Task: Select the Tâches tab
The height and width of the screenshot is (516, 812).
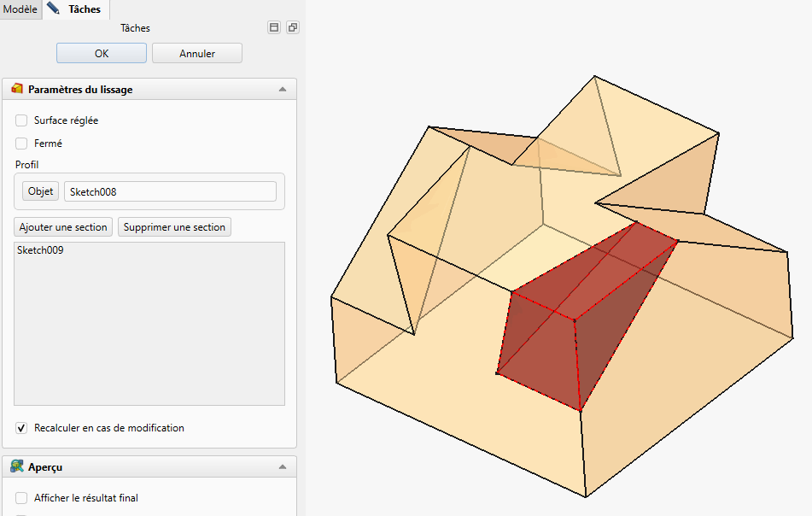Action: (x=84, y=9)
